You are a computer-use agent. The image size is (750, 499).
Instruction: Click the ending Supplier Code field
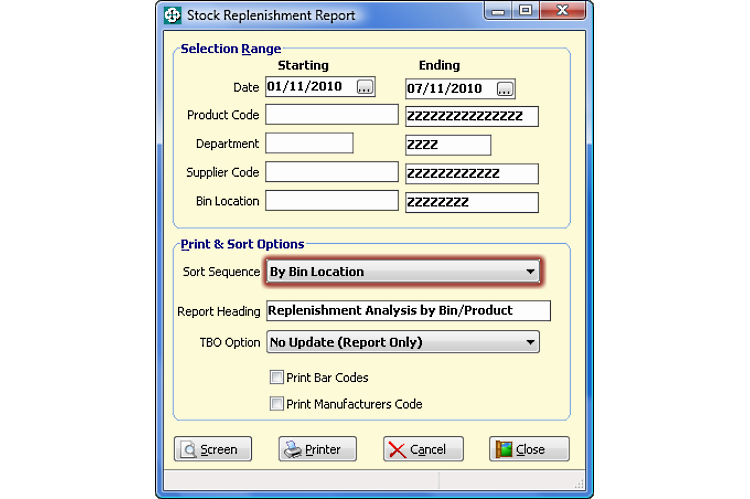[x=472, y=174]
